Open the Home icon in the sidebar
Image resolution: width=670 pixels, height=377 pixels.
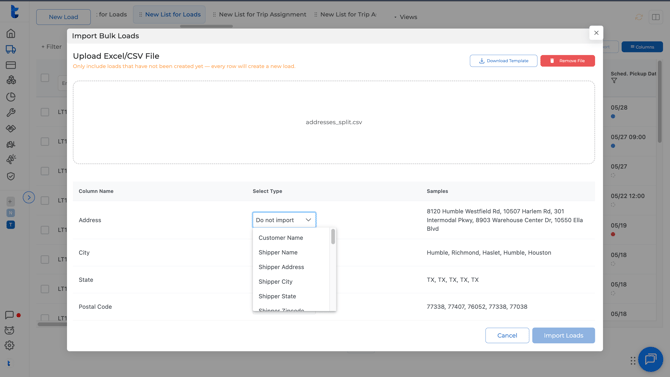tap(11, 33)
